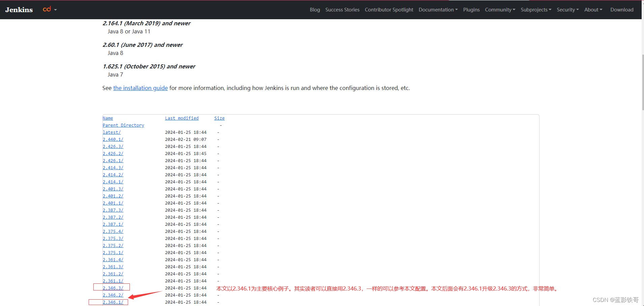
Task: Click the text Java 7
Action: (x=115, y=74)
